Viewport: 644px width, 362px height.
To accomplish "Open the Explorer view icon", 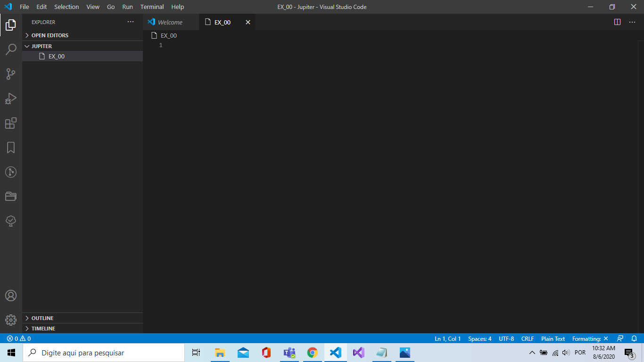I will 10,25.
